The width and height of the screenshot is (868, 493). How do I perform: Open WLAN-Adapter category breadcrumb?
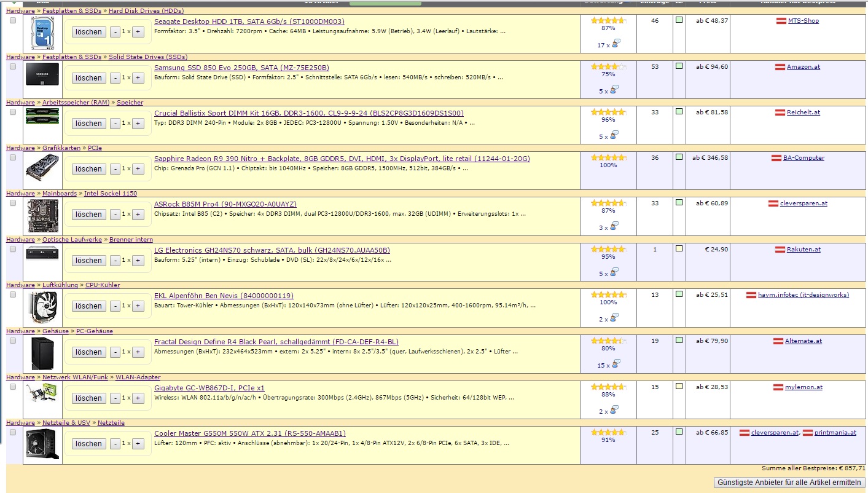coord(138,377)
